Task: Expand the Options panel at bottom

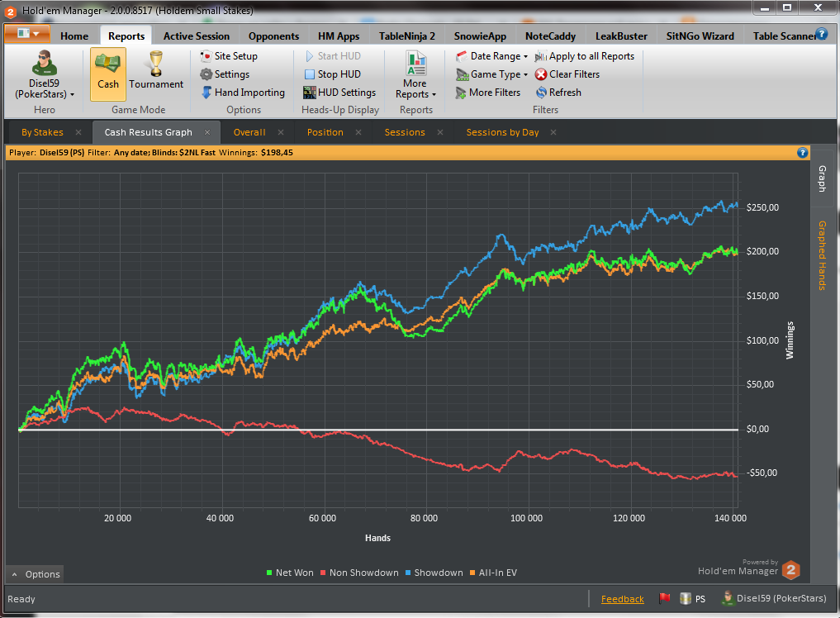Action: tap(36, 574)
